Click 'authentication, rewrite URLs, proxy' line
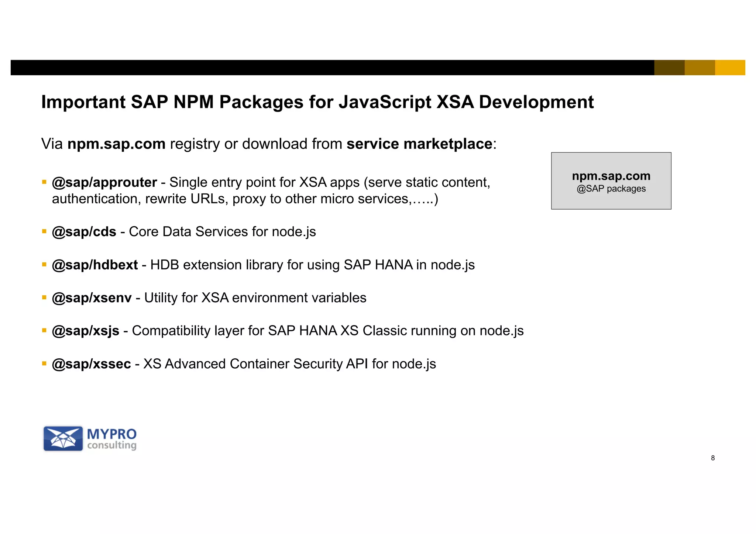This screenshot has width=756, height=534. pyautogui.click(x=245, y=199)
